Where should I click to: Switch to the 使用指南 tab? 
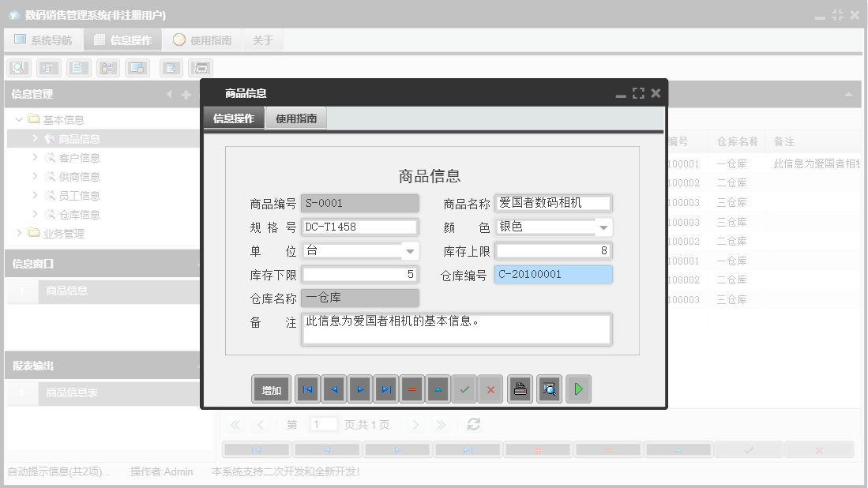click(297, 117)
